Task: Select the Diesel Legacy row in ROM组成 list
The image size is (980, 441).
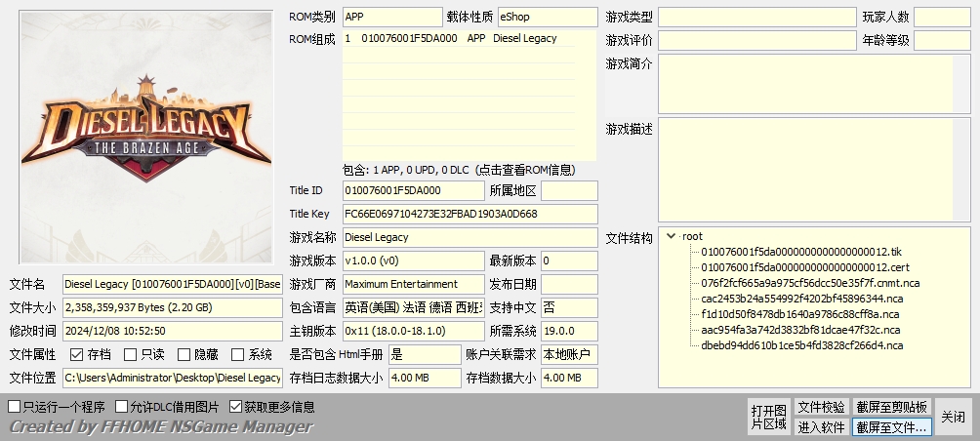Action: click(469, 39)
